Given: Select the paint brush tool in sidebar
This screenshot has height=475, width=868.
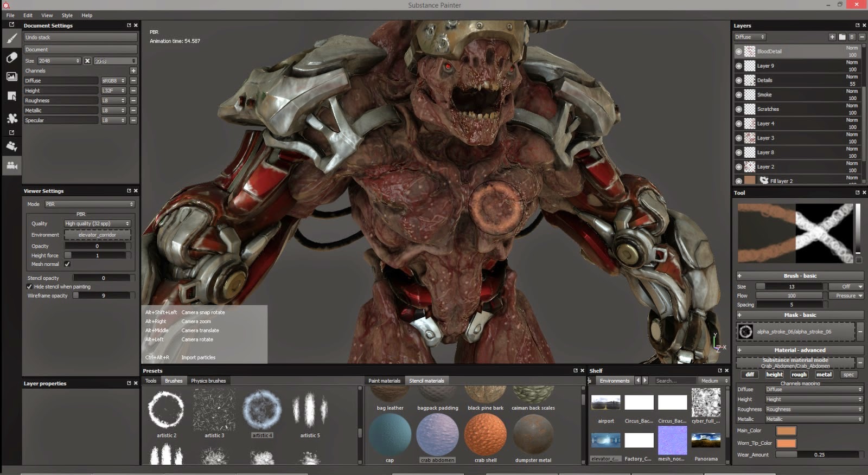Looking at the screenshot, I should click(x=11, y=37).
